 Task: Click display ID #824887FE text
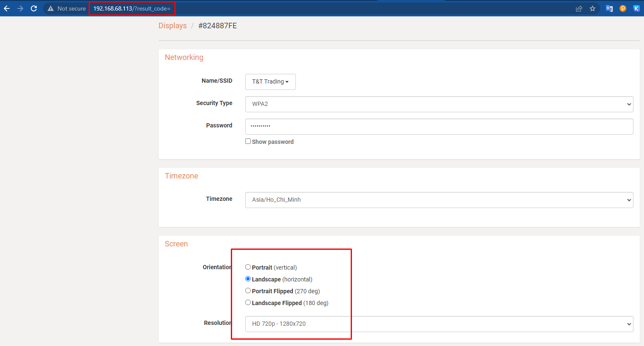218,26
